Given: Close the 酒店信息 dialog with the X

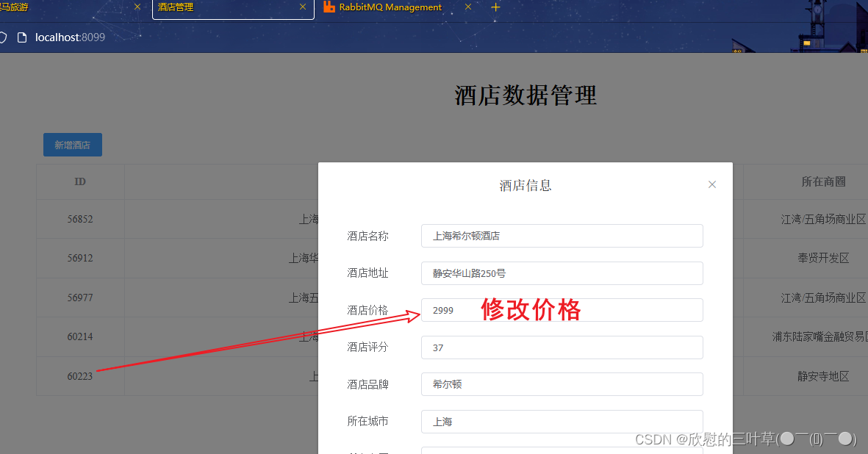Looking at the screenshot, I should (x=712, y=184).
